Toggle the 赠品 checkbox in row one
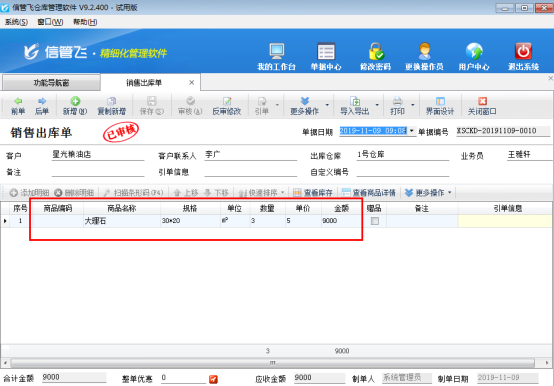554x386 pixels. click(375, 221)
